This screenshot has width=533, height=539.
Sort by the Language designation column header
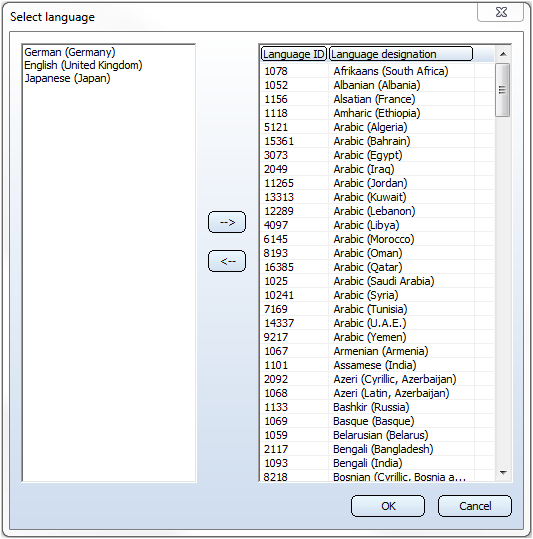401,54
